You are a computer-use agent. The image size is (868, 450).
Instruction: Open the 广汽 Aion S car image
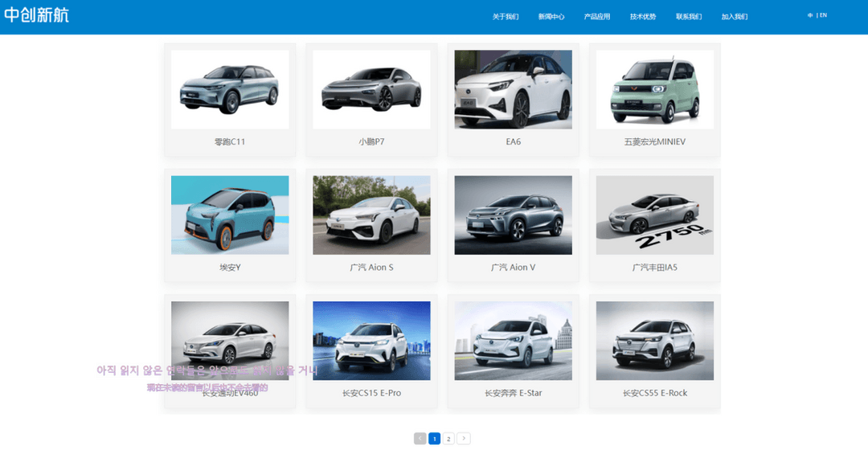pyautogui.click(x=371, y=215)
